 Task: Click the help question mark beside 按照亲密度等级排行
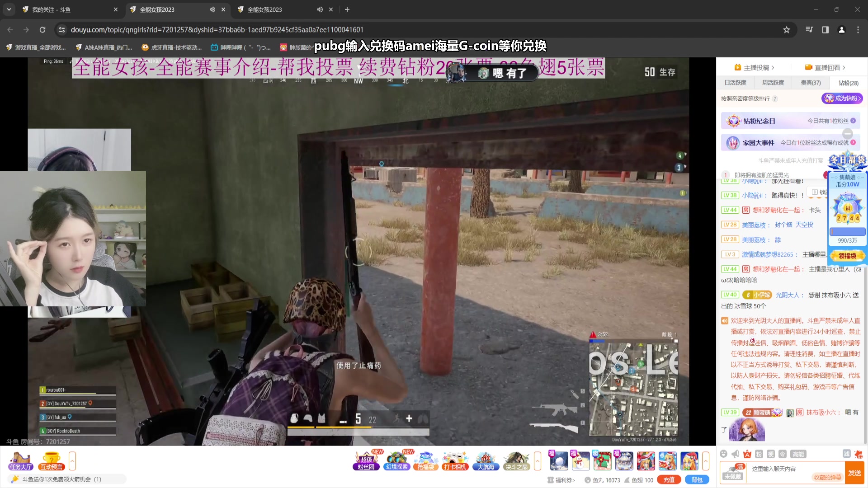point(775,99)
